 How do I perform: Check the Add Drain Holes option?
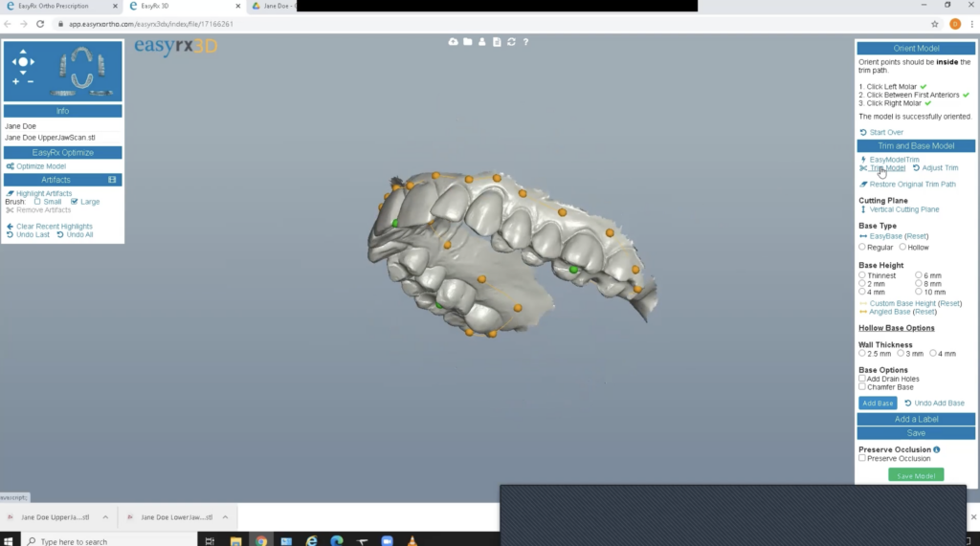point(862,379)
